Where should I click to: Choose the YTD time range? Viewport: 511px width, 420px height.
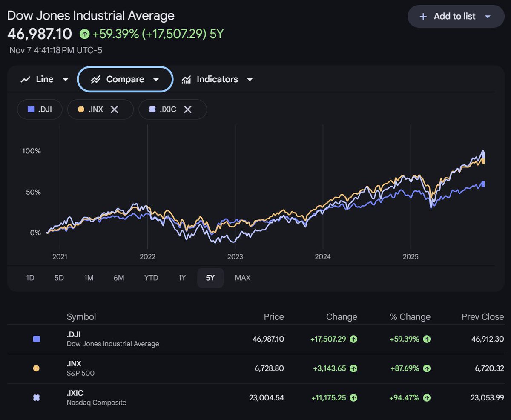click(x=151, y=278)
